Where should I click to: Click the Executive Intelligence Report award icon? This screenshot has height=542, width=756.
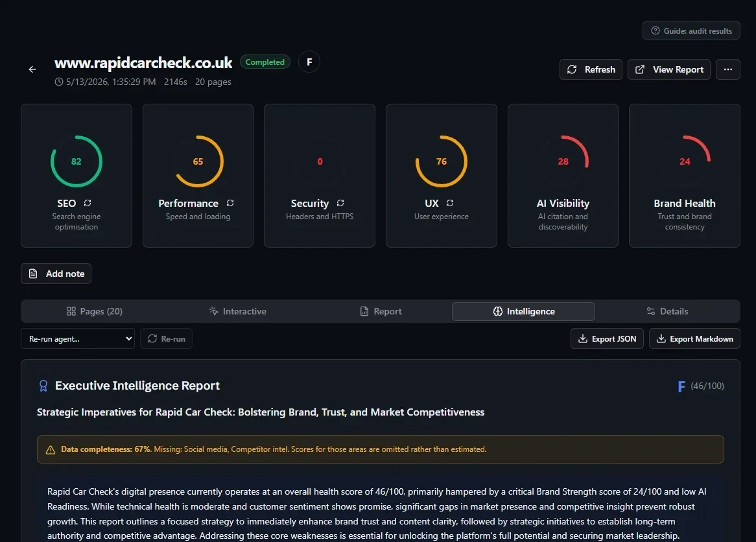click(43, 386)
